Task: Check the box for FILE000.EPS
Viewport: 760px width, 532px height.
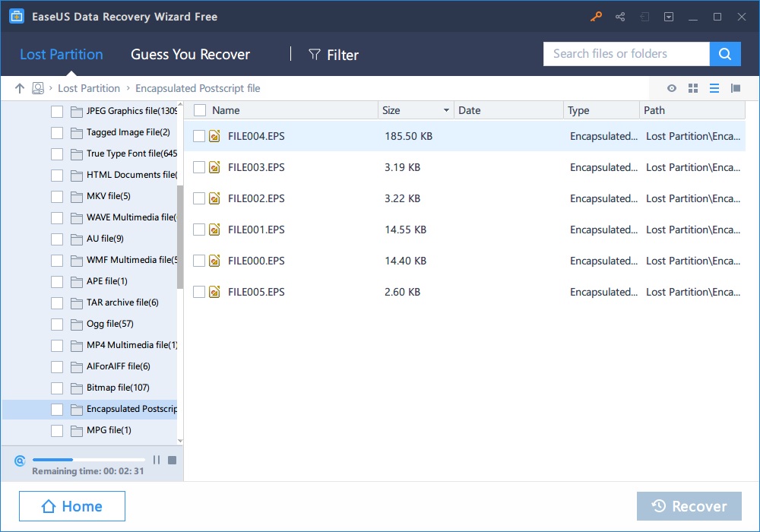Action: (199, 261)
